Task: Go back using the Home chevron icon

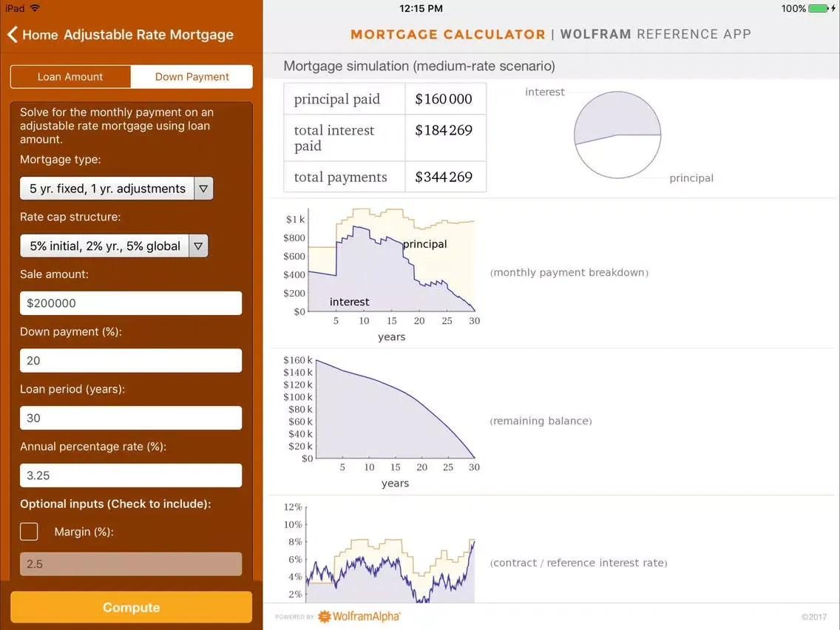Action: (13, 35)
